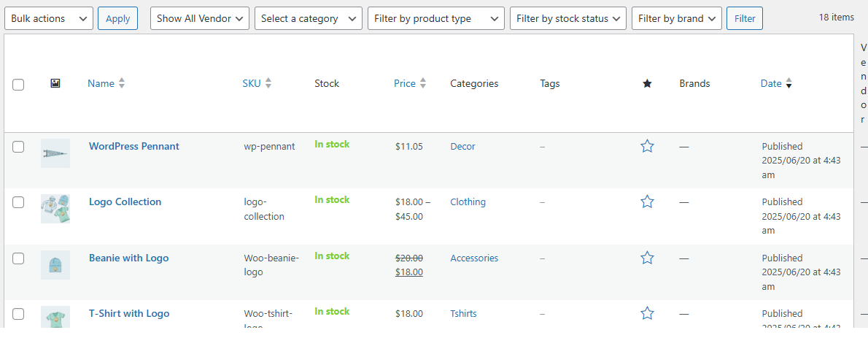Expand the Select a category dropdown

tap(309, 18)
